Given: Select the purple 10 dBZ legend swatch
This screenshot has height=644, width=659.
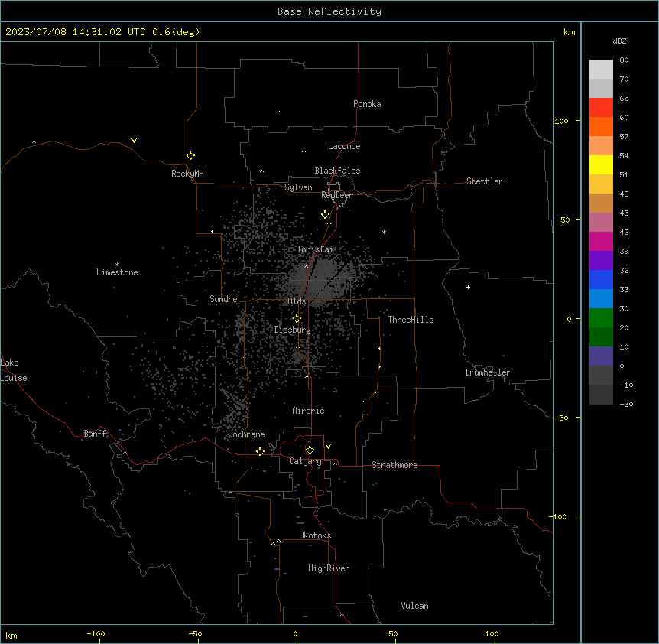Looking at the screenshot, I should point(601,356).
